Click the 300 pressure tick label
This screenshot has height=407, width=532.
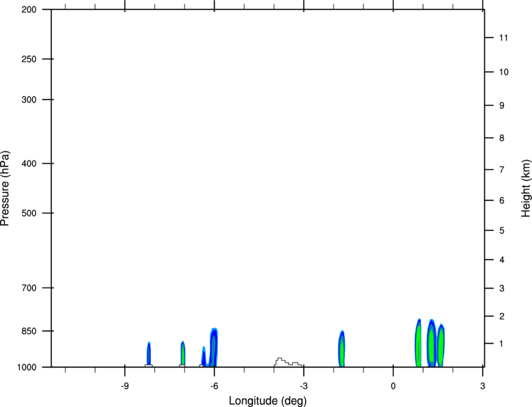click(29, 100)
